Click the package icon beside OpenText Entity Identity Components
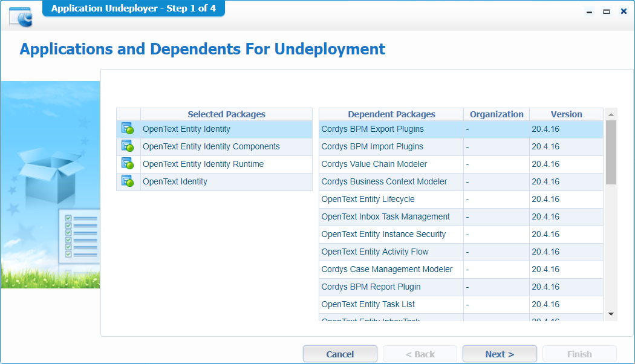 (x=128, y=146)
